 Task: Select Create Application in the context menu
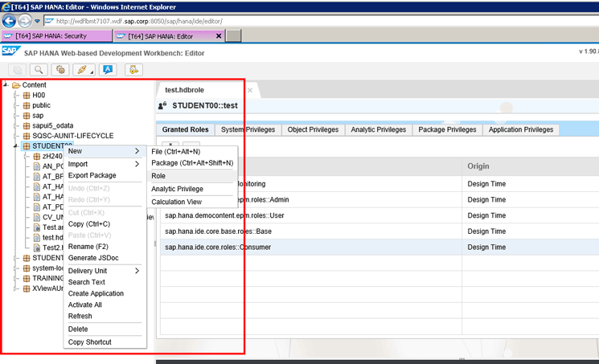pyautogui.click(x=105, y=293)
